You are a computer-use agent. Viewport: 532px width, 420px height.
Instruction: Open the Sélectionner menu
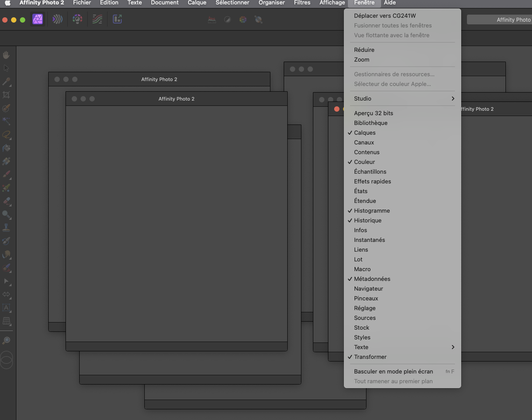(x=232, y=3)
